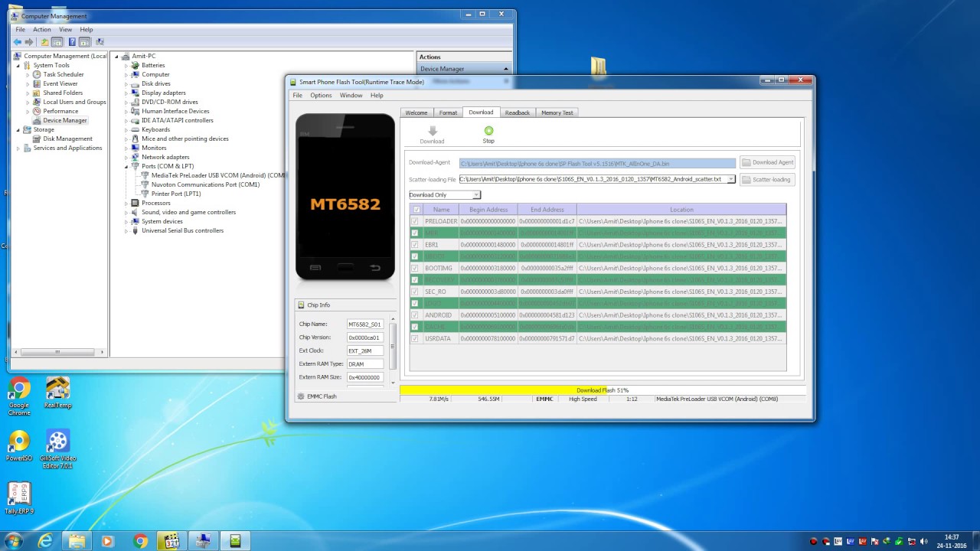The image size is (980, 551).
Task: Open the PowerISO desktop shortcut
Action: [x=19, y=445]
